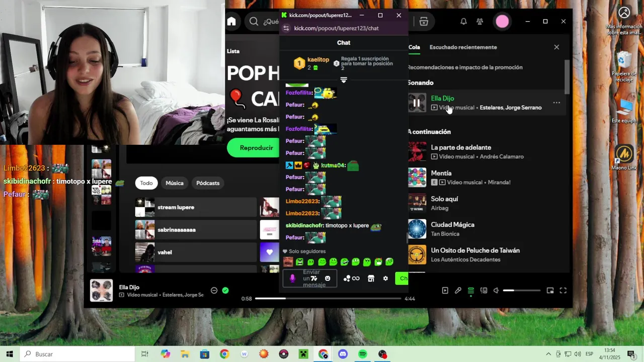Screen dimensions: 644x362
Task: Open the Spotify miniplayer
Action: [550, 290]
